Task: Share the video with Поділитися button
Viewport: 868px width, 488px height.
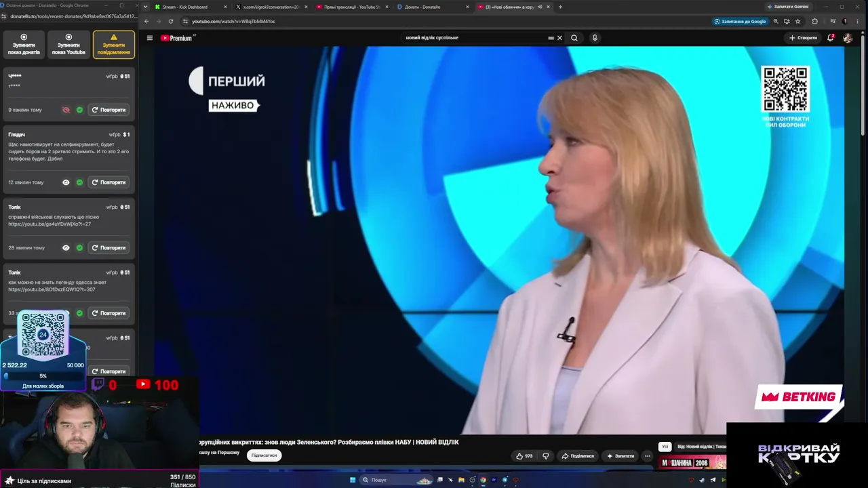Action: [578, 456]
